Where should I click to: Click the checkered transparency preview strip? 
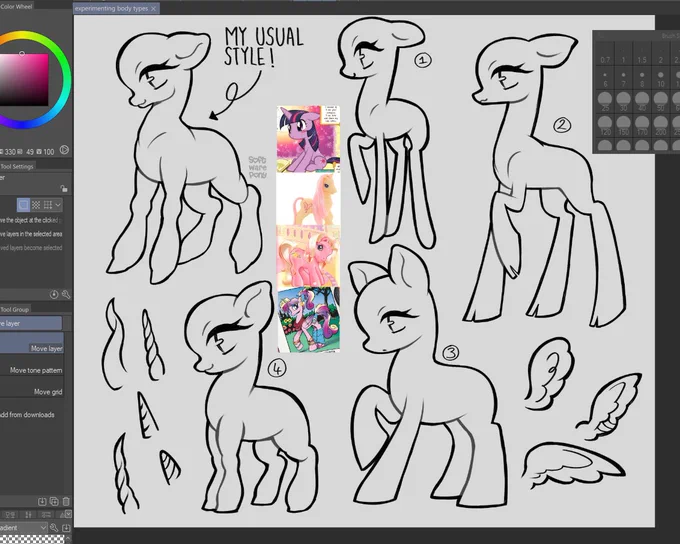(x=32, y=540)
